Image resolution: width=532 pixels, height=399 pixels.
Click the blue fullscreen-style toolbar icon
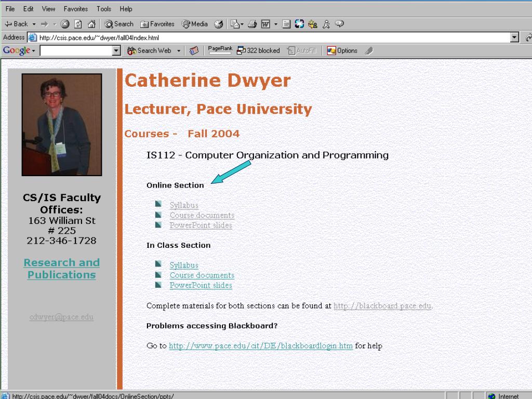click(299, 24)
